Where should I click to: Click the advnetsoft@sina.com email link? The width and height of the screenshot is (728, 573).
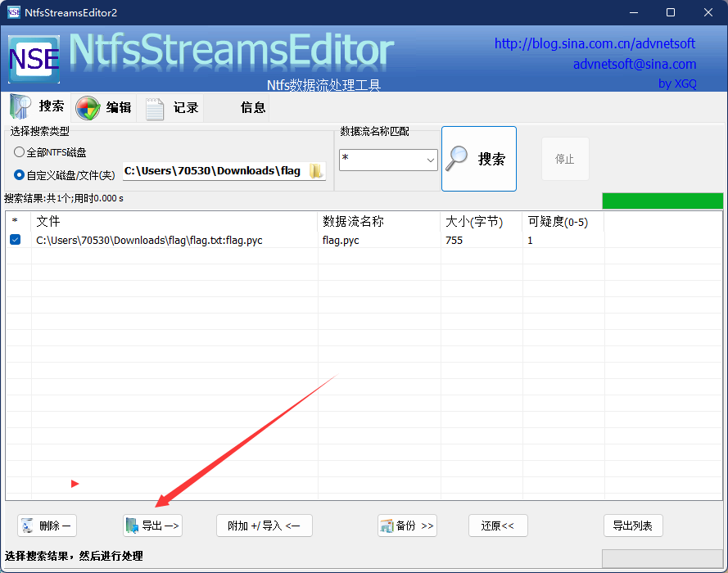click(634, 64)
